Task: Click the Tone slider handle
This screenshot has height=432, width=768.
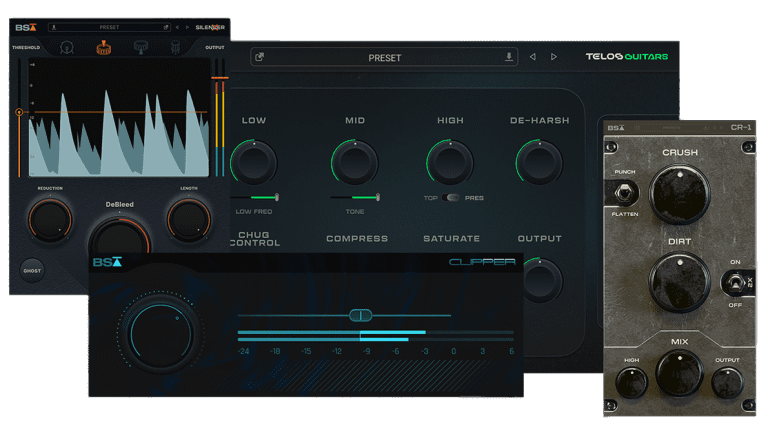Action: [378, 197]
